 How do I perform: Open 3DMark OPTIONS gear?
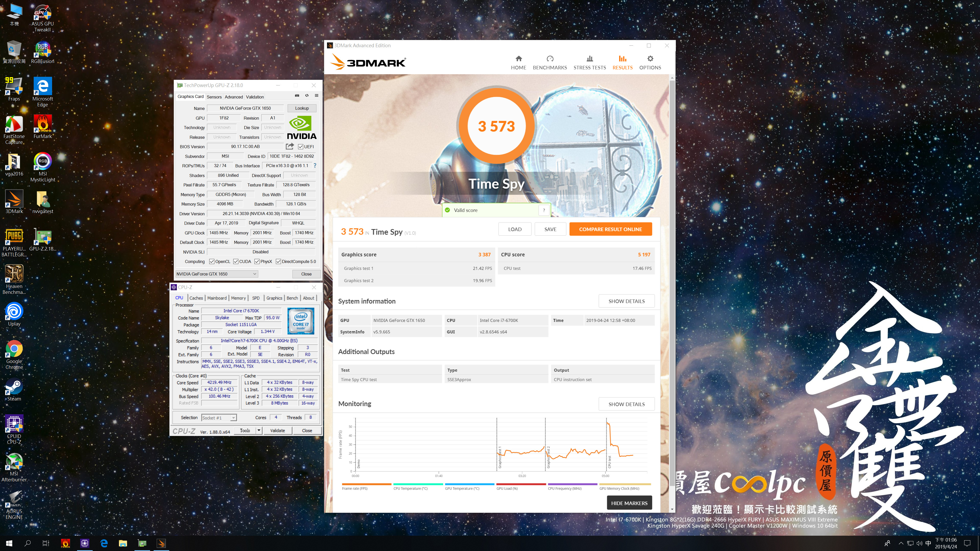click(650, 63)
